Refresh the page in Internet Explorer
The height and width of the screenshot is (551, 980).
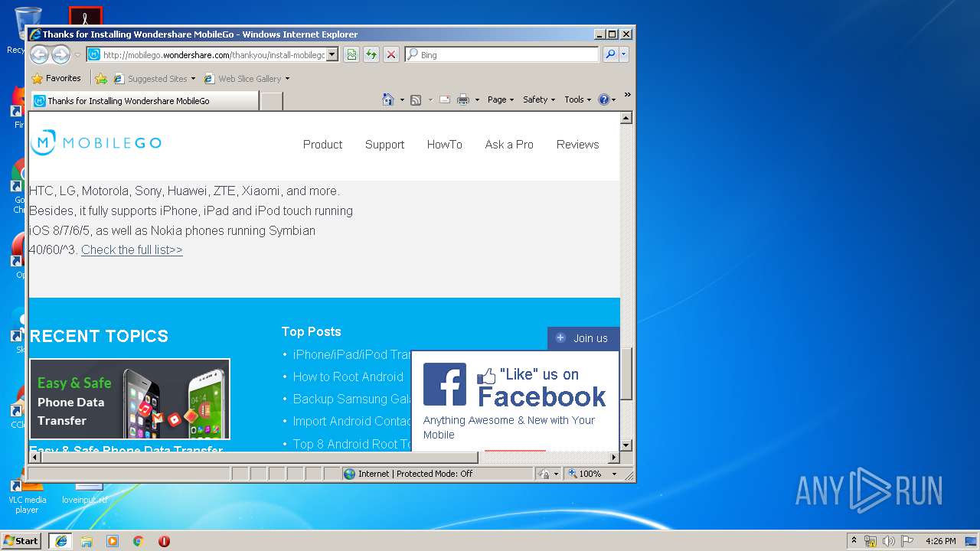coord(371,54)
